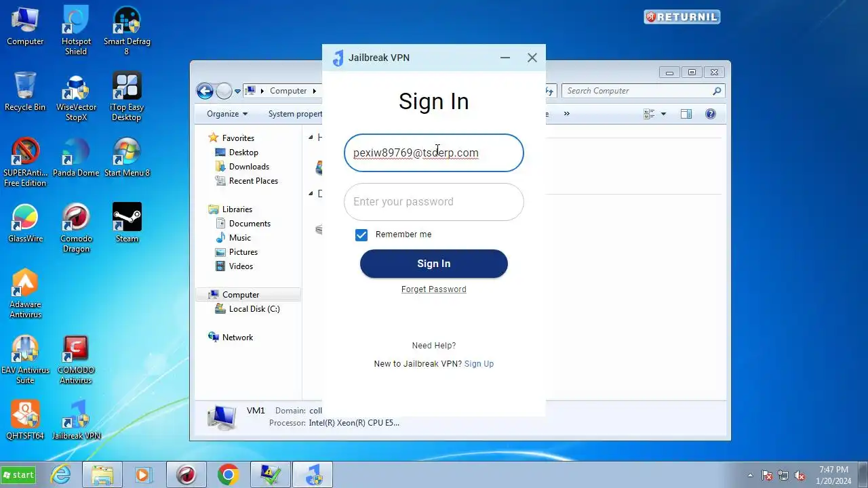Close the Jailbreak VPN window
The height and width of the screenshot is (488, 868).
point(532,58)
